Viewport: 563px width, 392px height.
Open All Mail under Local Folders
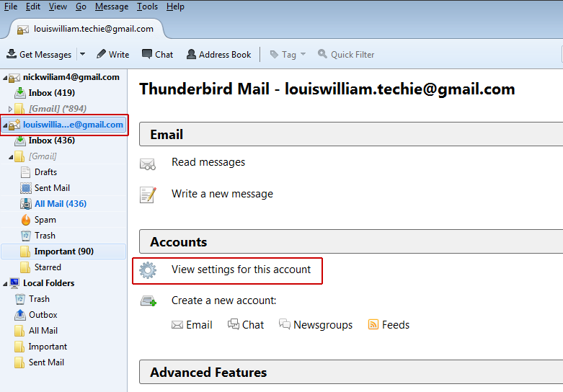click(43, 331)
